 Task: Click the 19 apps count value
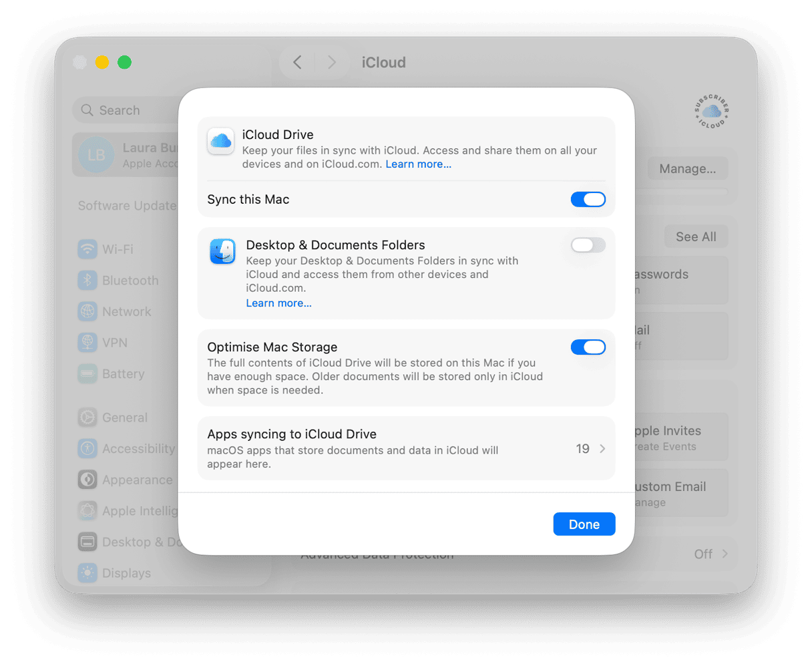(x=583, y=449)
